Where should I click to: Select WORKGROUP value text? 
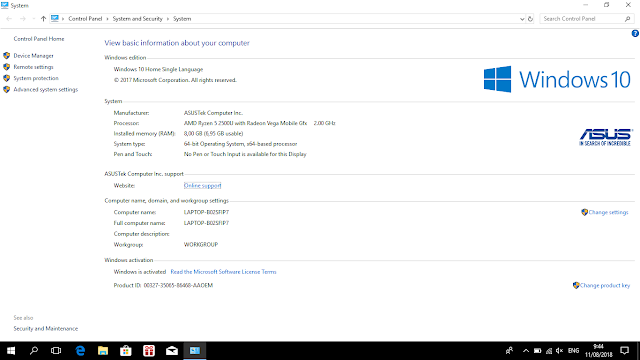(x=201, y=244)
